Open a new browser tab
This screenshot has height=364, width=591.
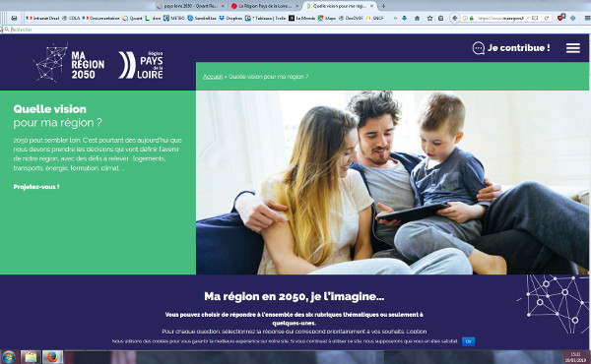[383, 6]
